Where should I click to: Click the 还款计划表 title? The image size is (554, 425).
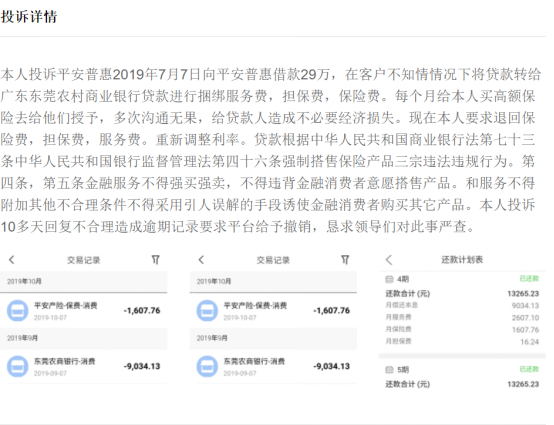(462, 260)
